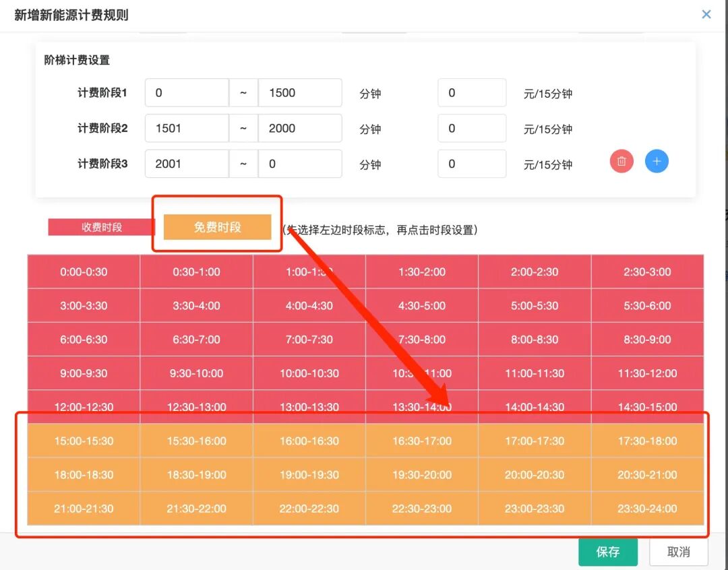The width and height of the screenshot is (728, 570).
Task: Edit price field for 计费阶段1
Action: pyautogui.click(x=472, y=93)
